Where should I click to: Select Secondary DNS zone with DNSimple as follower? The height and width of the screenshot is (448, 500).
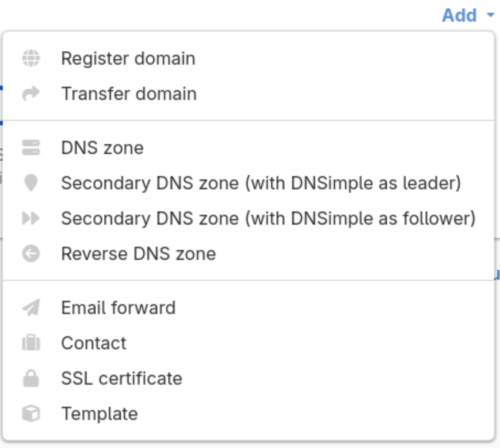pos(268,218)
